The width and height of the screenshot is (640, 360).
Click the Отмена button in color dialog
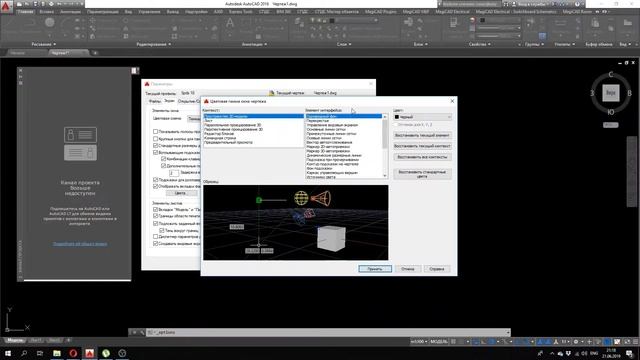click(408, 269)
